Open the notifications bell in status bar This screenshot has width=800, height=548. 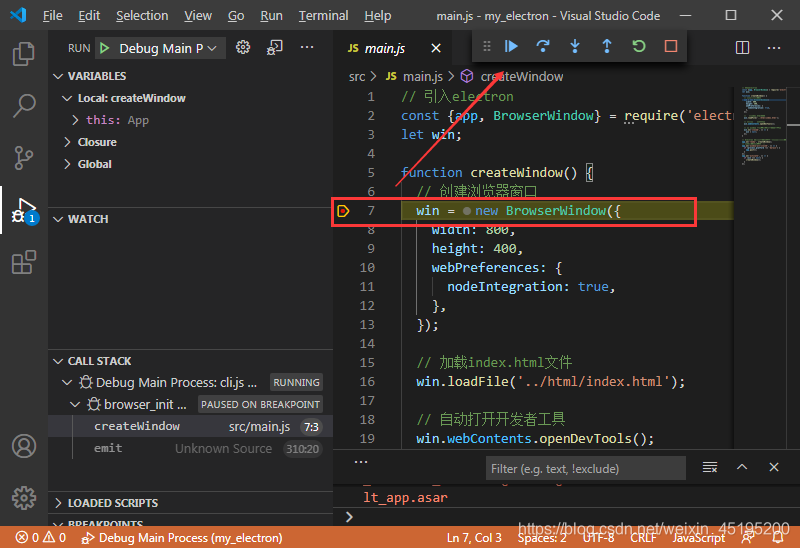click(x=778, y=537)
